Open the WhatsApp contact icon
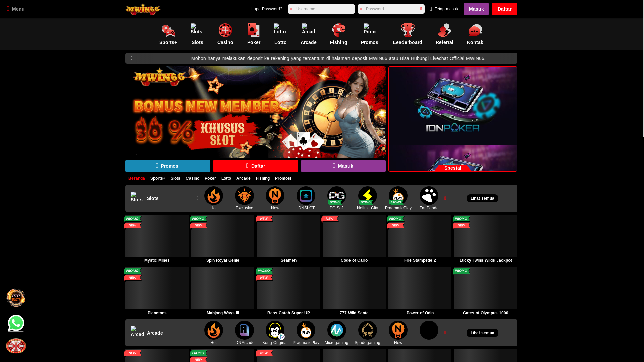This screenshot has width=644, height=362. coord(16,323)
